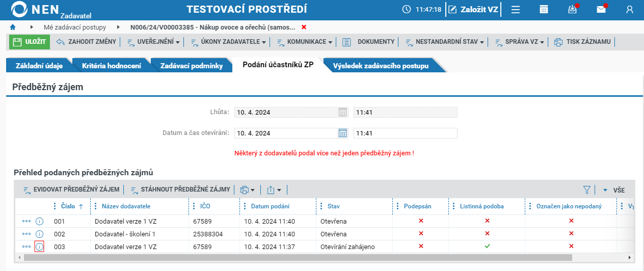Open the envelope messages icon
The height and width of the screenshot is (271, 644).
[x=601, y=10]
